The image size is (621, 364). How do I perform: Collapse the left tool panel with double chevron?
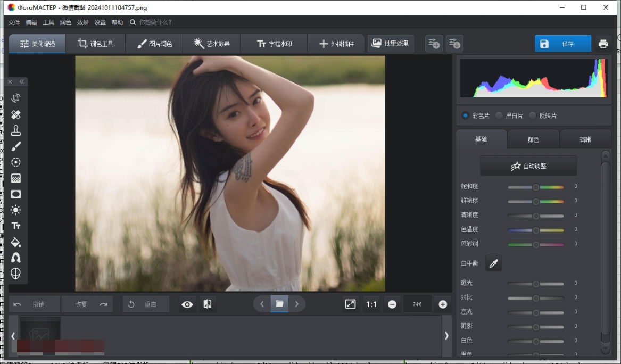pyautogui.click(x=22, y=81)
